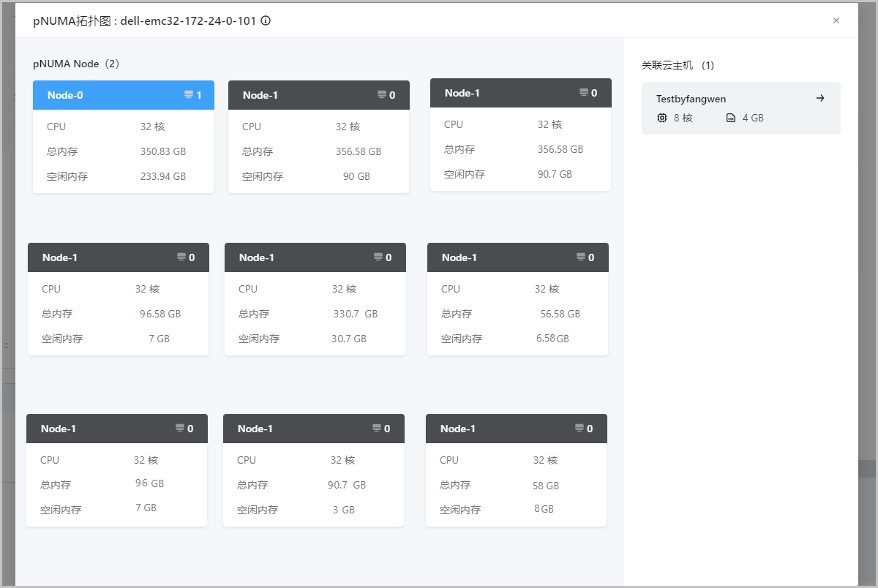The height and width of the screenshot is (588, 878).
Task: Select Node-1 header with 90.7 GB free memory
Action: click(x=519, y=93)
